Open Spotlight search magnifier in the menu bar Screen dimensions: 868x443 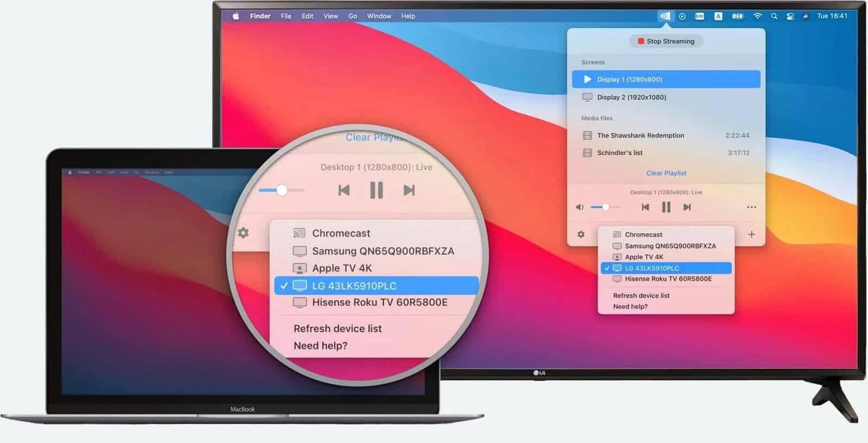pos(774,16)
